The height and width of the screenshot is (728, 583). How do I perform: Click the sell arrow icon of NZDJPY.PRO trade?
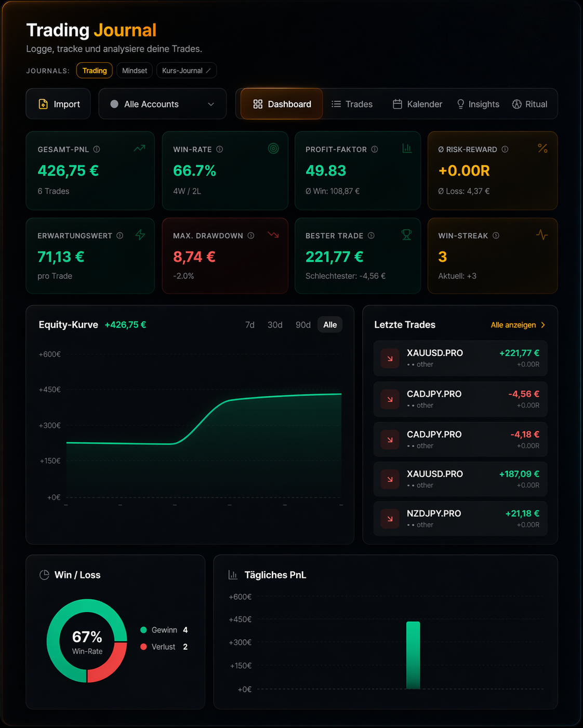pos(390,519)
